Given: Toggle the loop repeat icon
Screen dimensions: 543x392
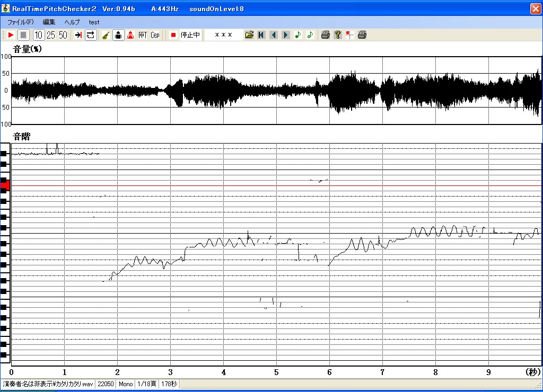Looking at the screenshot, I should point(90,35).
